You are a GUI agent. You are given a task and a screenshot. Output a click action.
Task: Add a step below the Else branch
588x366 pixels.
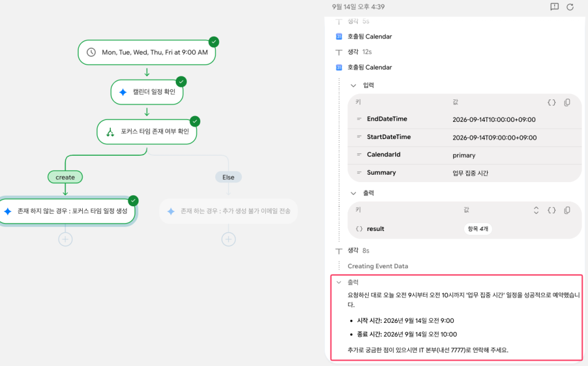(229, 239)
